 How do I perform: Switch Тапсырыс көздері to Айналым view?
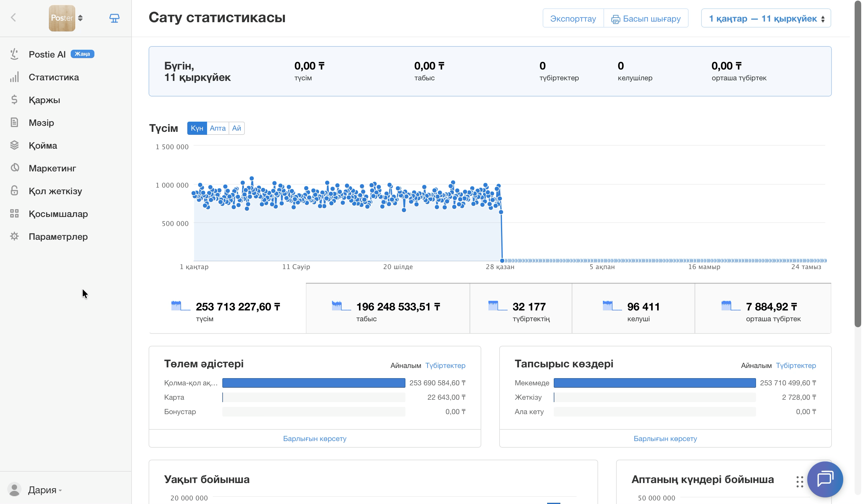coord(757,366)
